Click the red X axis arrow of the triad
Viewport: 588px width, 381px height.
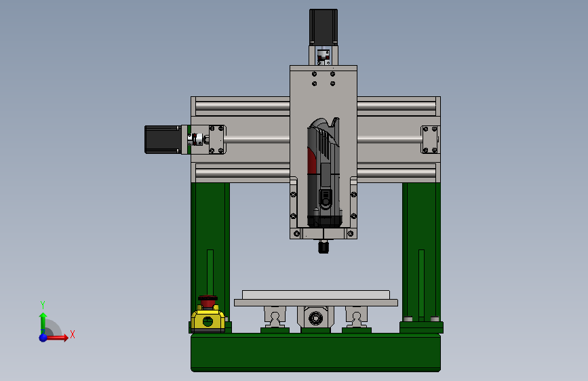click(57, 338)
